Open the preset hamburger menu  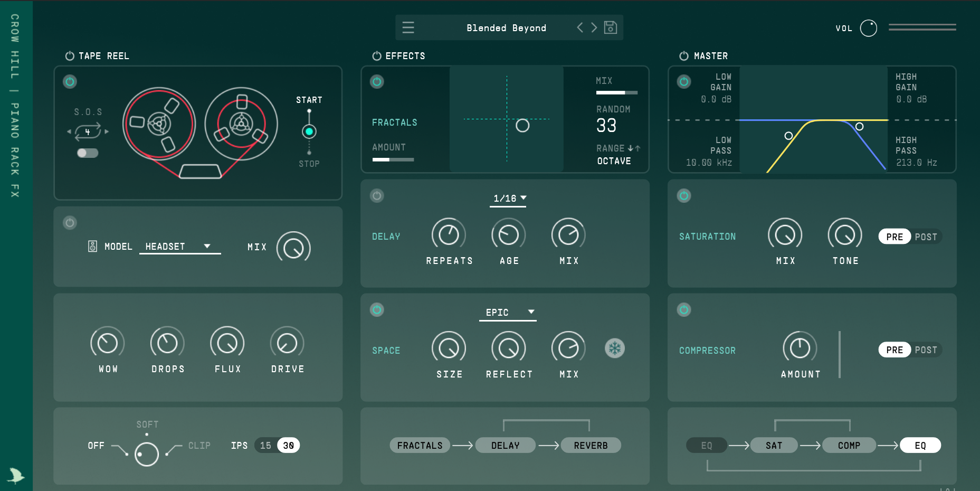408,27
